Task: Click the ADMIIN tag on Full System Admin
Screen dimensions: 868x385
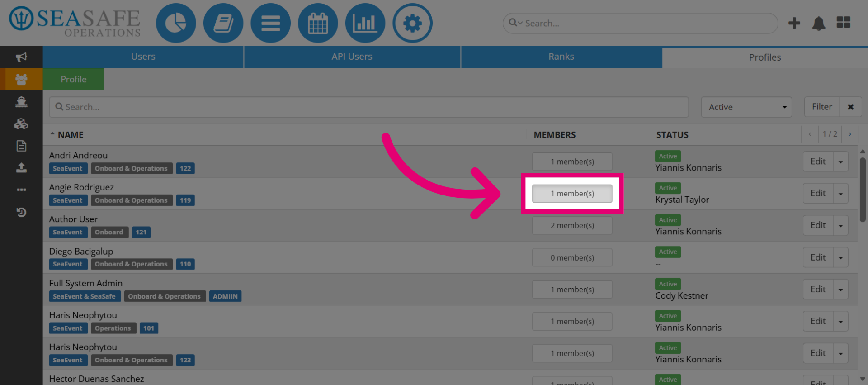Action: click(225, 296)
